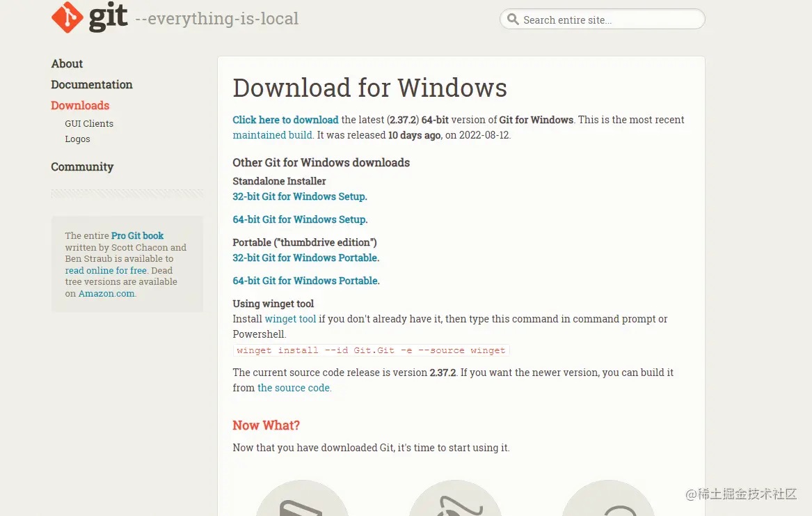Click the Now What? heading
The height and width of the screenshot is (516, 812).
[266, 425]
